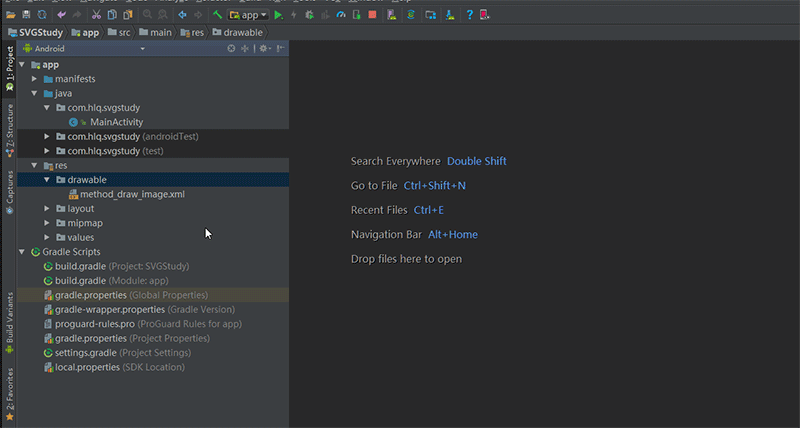Open the app run configuration dropdown
Viewport: 800px width, 428px height.
[x=248, y=15]
